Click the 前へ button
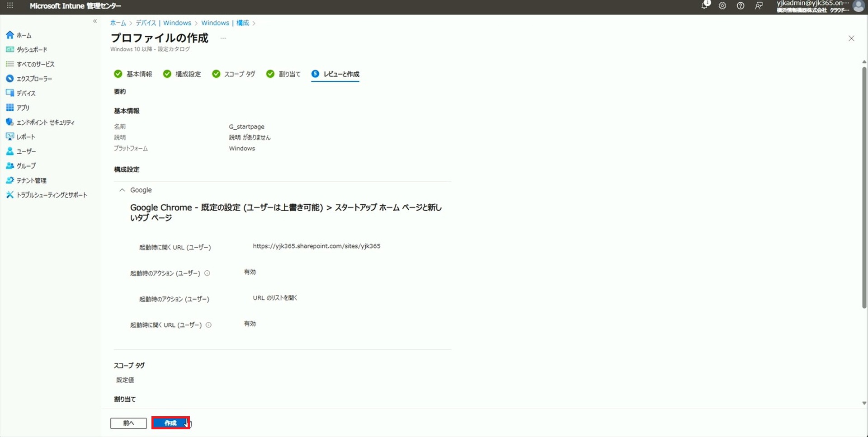Image resolution: width=868 pixels, height=437 pixels. (x=128, y=423)
